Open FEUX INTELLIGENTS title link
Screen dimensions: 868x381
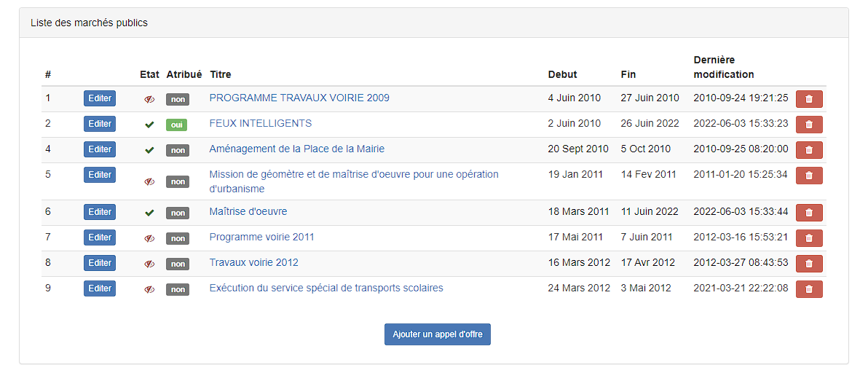coord(260,124)
